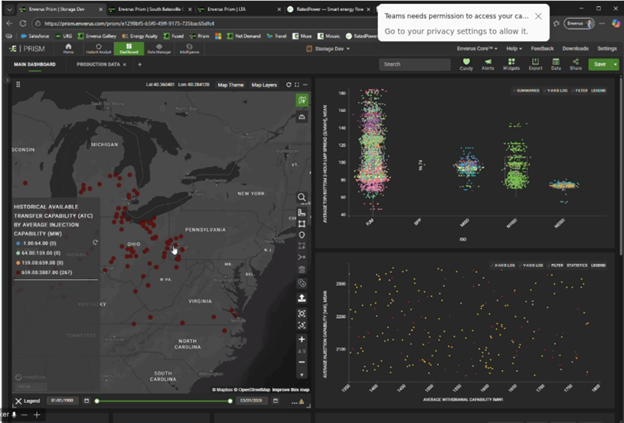Select the map location pin tool

pyautogui.click(x=302, y=235)
